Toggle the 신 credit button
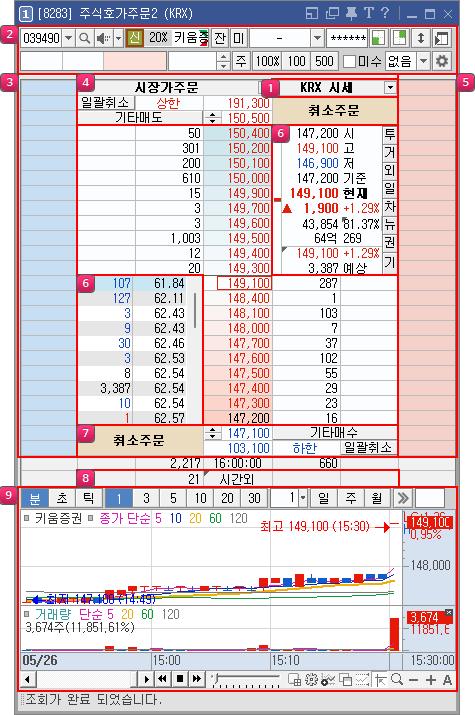Image resolution: width=475 pixels, height=715 pixels. (134, 38)
